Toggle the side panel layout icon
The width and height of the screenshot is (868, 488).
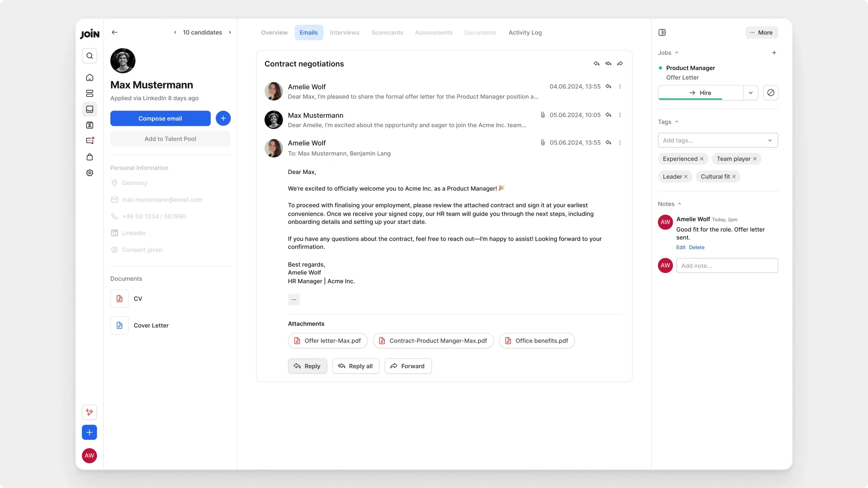pyautogui.click(x=662, y=33)
